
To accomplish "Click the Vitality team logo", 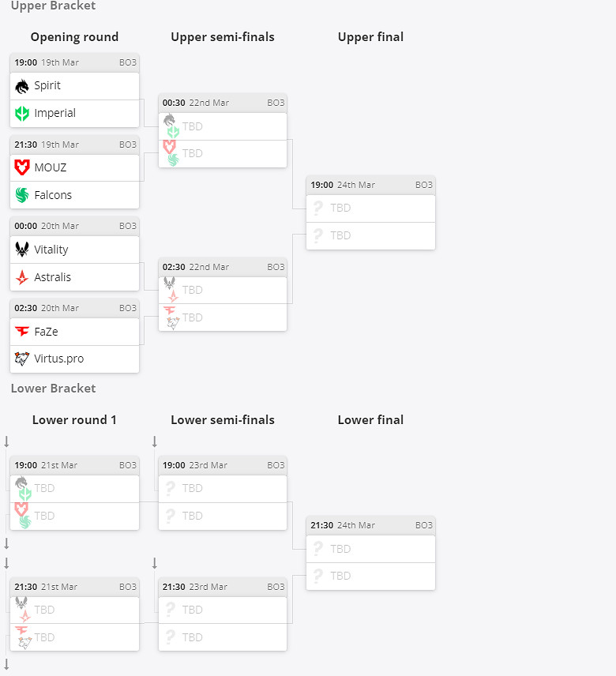I will tap(22, 250).
